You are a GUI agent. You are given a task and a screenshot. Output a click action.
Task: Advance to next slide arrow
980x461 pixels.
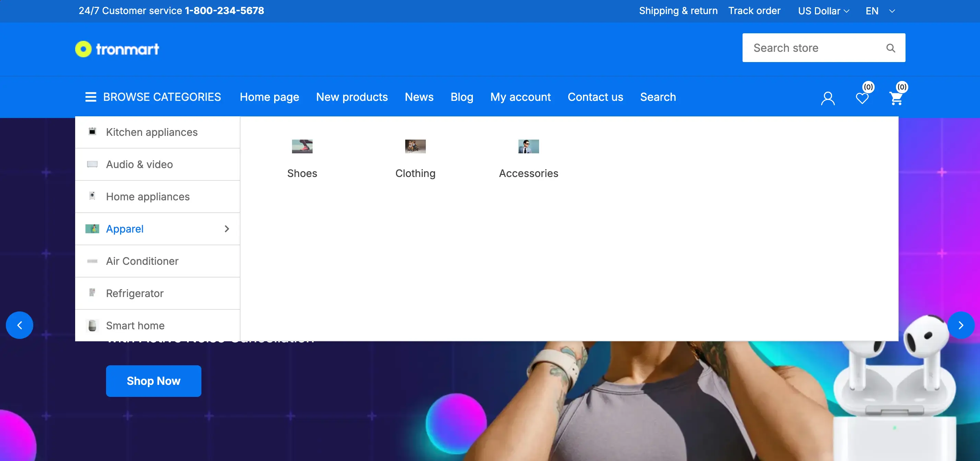coord(960,325)
